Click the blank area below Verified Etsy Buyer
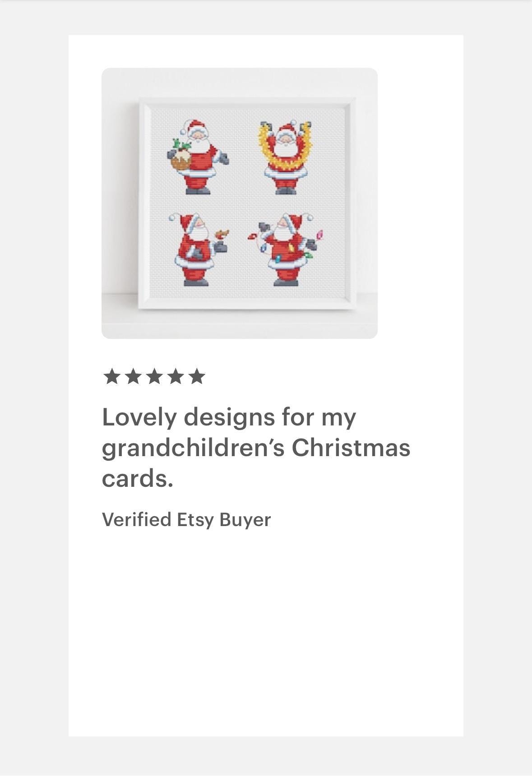The height and width of the screenshot is (776, 532). (266, 632)
